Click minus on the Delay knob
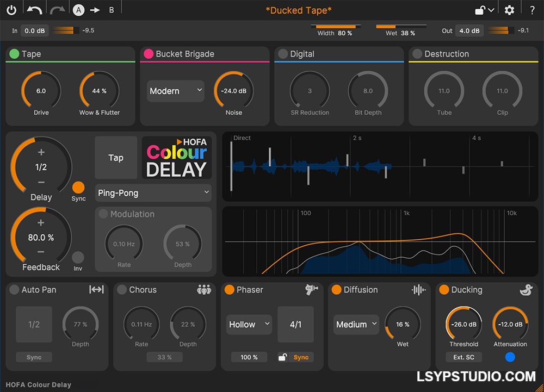Image resolution: width=544 pixels, height=392 pixels. pos(41,182)
